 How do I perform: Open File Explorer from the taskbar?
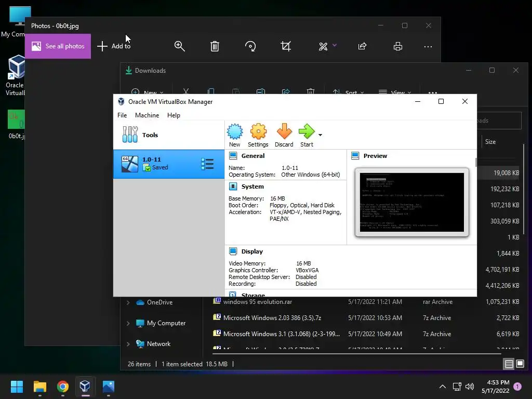click(39, 387)
